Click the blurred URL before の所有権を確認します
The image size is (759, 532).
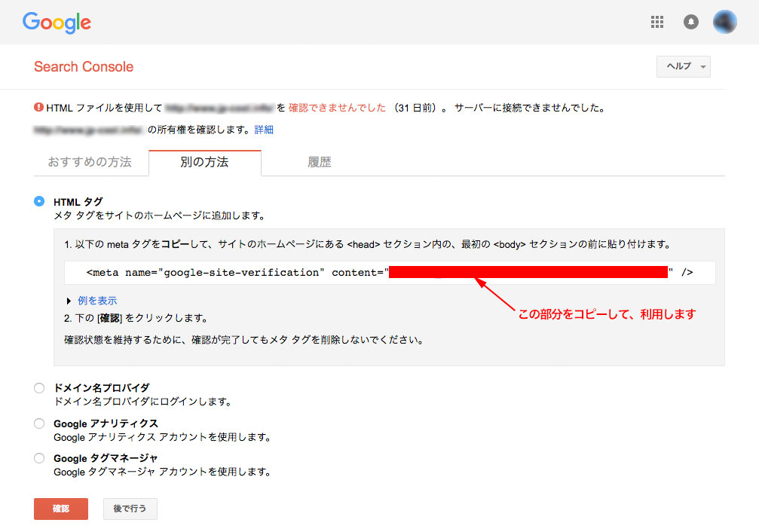[x=89, y=130]
